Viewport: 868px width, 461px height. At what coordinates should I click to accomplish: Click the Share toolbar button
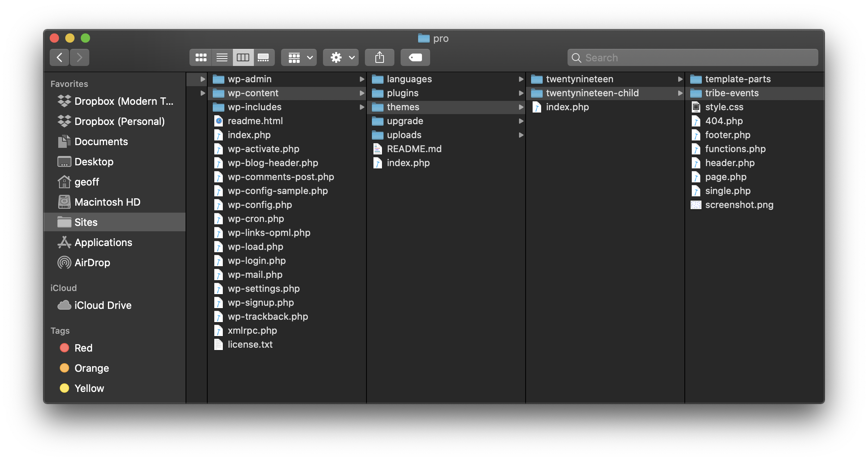pos(380,57)
